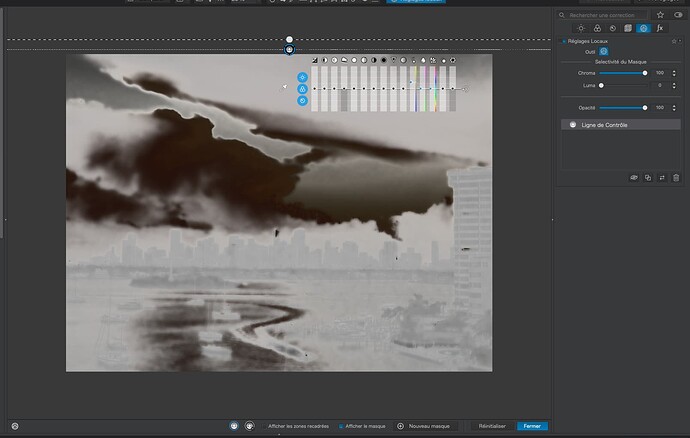Toggle the Afficher le masque checkbox
690x438 pixels.
(340, 426)
